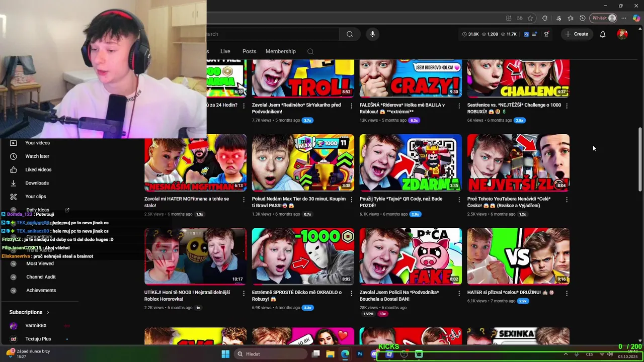Click the Windows taskbar Hledat search box
644x362 pixels.
click(x=270, y=354)
